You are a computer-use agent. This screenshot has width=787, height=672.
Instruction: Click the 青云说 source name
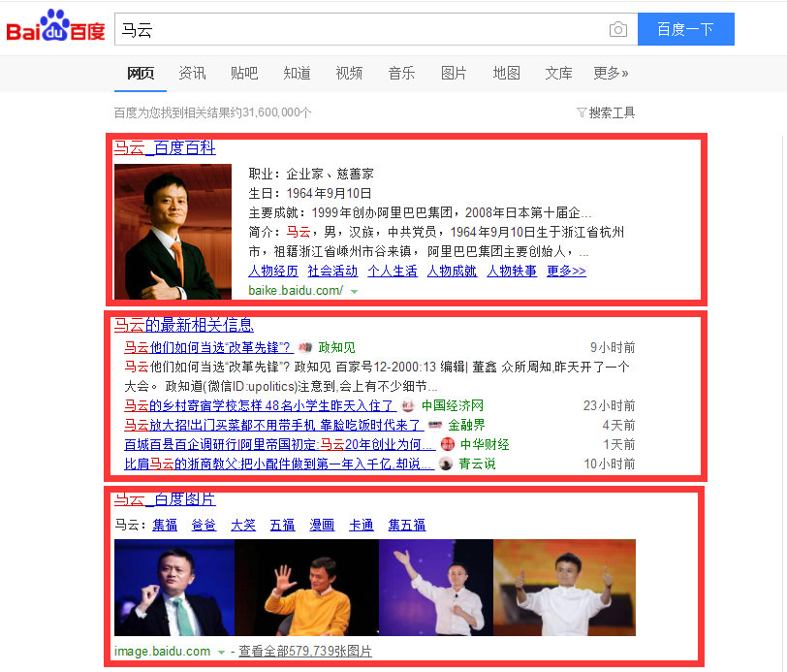coord(477,464)
